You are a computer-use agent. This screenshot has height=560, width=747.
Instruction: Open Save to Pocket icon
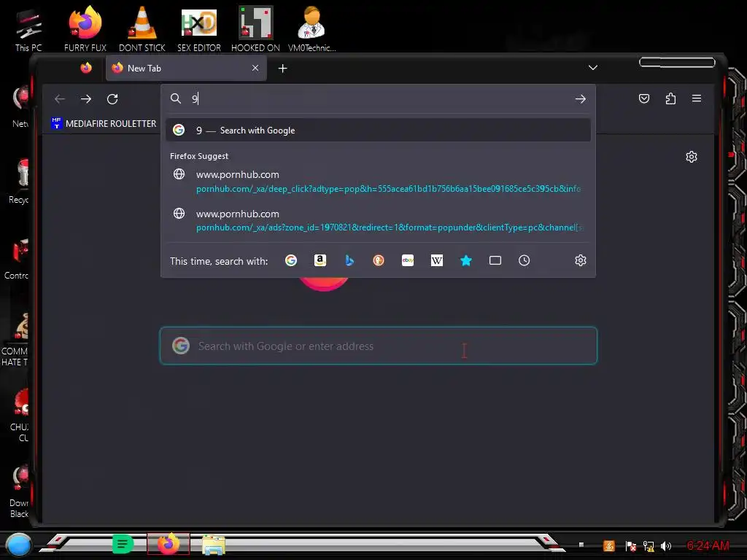644,98
